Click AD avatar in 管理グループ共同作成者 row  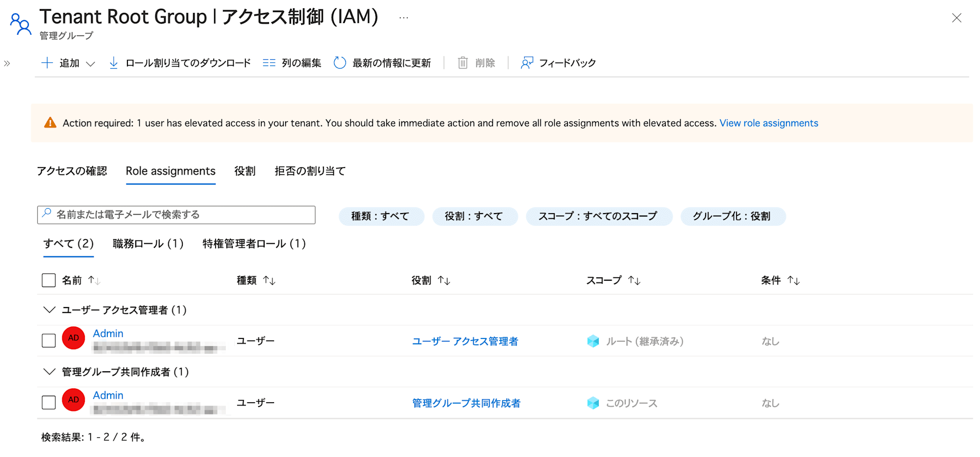73,400
